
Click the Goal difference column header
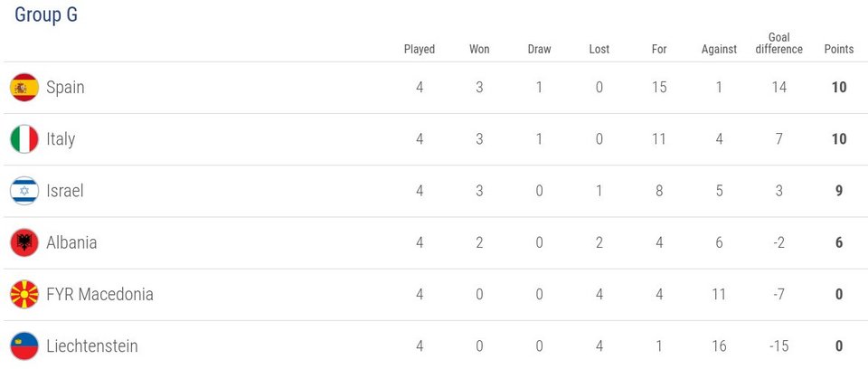point(778,43)
